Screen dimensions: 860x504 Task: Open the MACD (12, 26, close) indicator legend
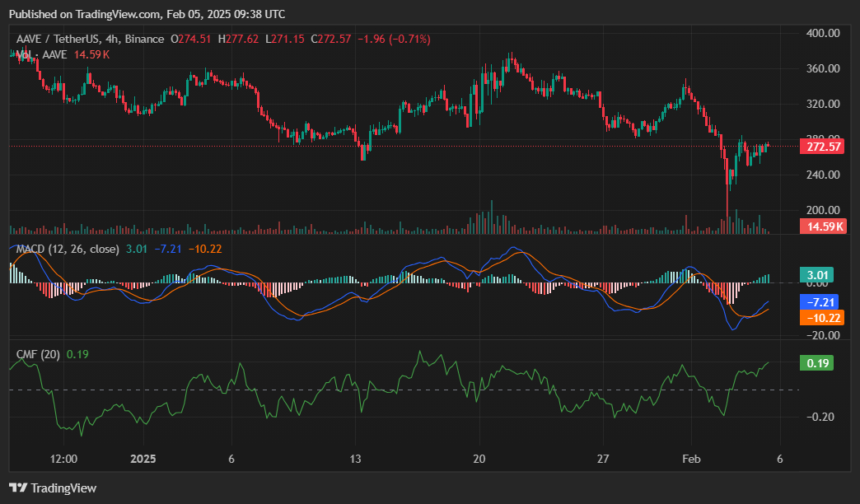pos(68,249)
